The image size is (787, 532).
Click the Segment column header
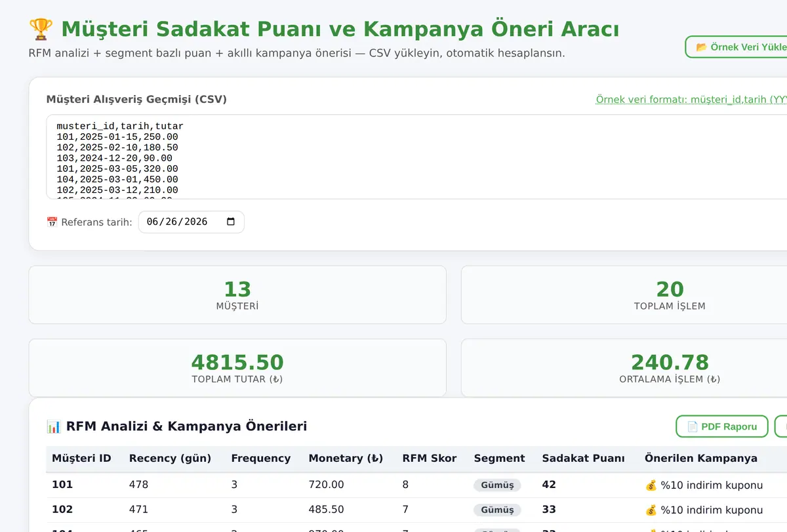499,459
